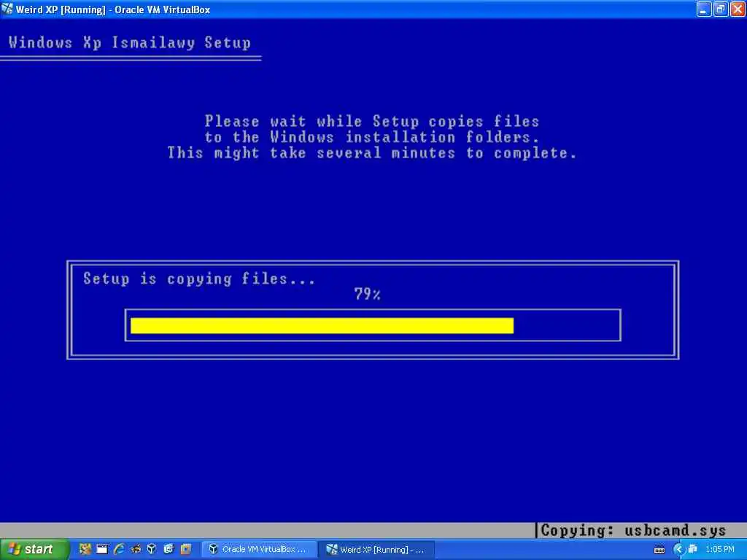Launch Internet Explorer from quick launch

[x=119, y=549]
